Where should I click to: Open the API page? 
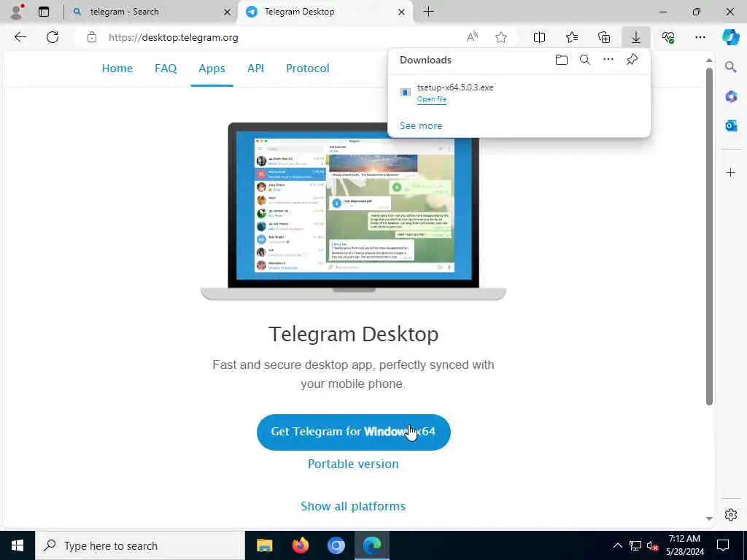(x=255, y=68)
